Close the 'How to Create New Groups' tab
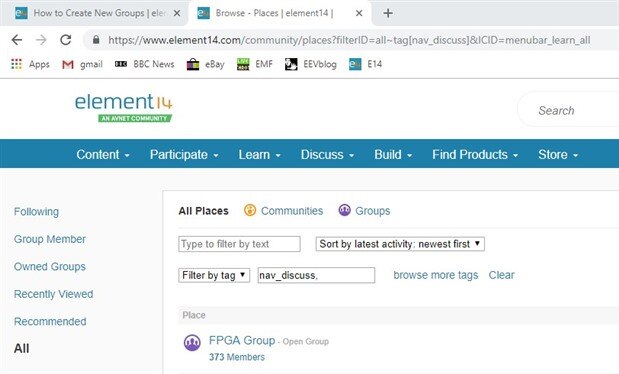 click(177, 13)
